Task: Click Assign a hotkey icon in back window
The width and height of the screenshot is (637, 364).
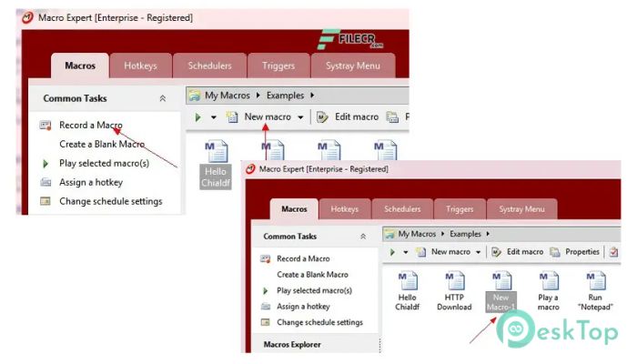Action: pyautogui.click(x=45, y=182)
